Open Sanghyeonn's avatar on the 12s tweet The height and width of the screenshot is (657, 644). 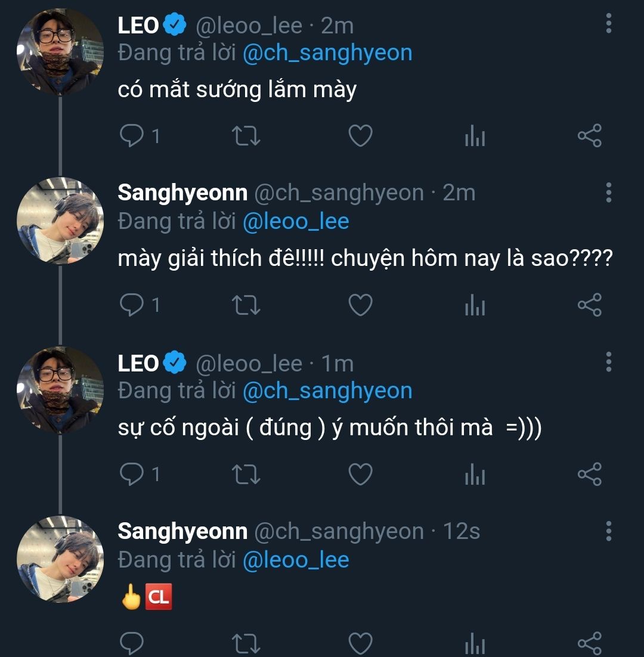(60, 559)
